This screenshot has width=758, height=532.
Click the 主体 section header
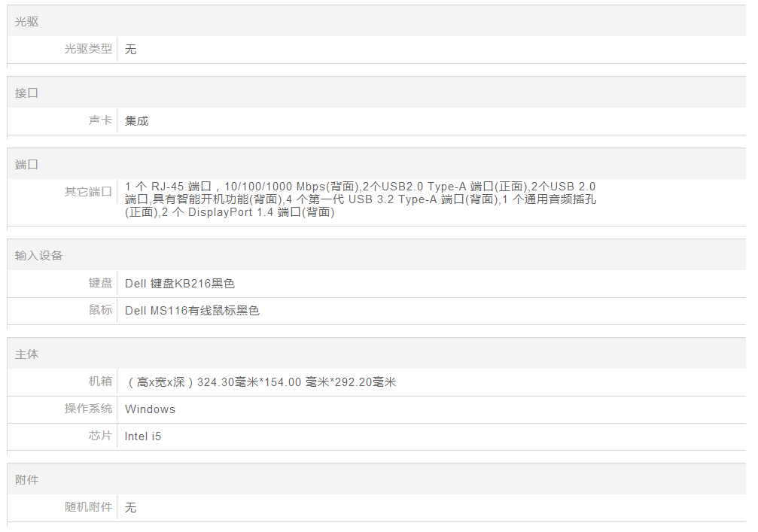coord(27,354)
